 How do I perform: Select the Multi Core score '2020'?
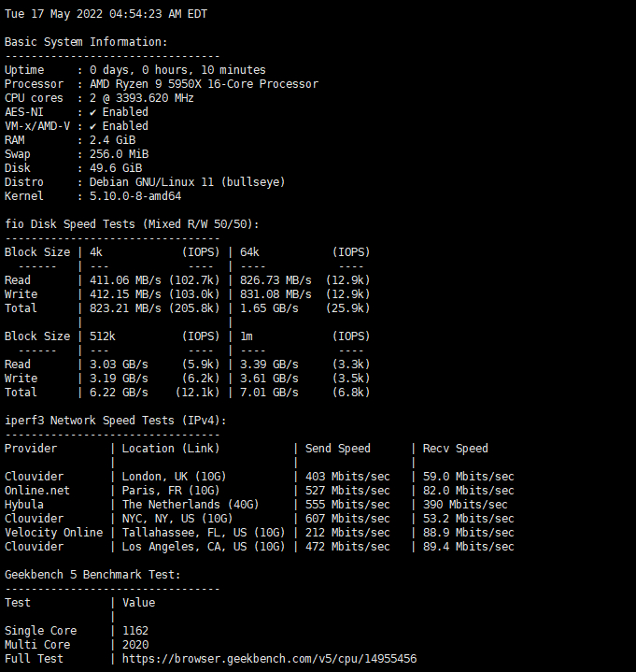pyautogui.click(x=135, y=645)
